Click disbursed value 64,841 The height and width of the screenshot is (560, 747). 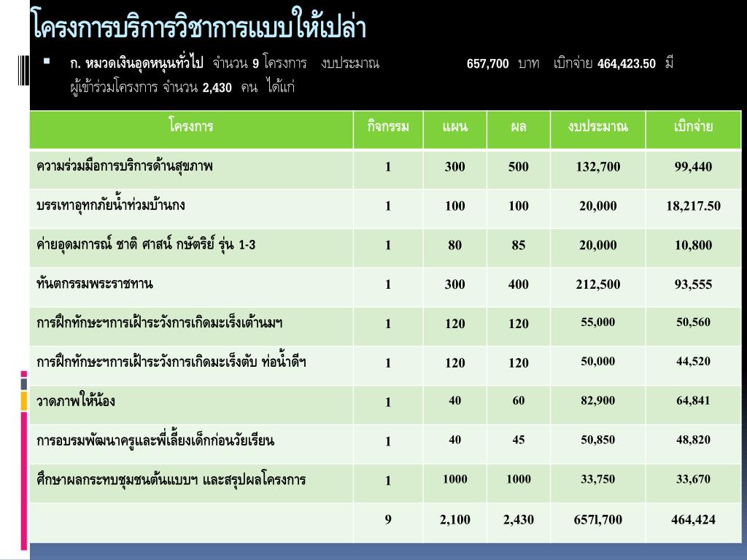[693, 400]
